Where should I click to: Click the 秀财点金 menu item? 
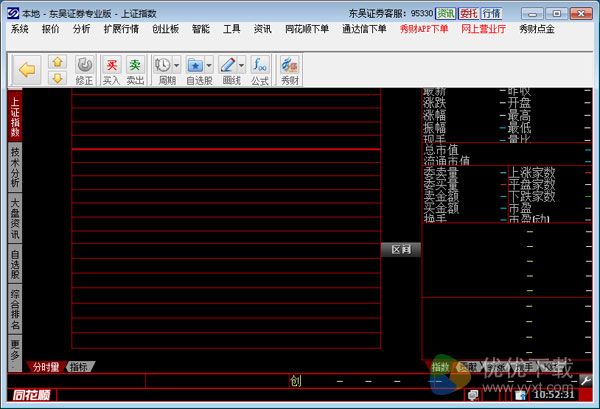(537, 29)
